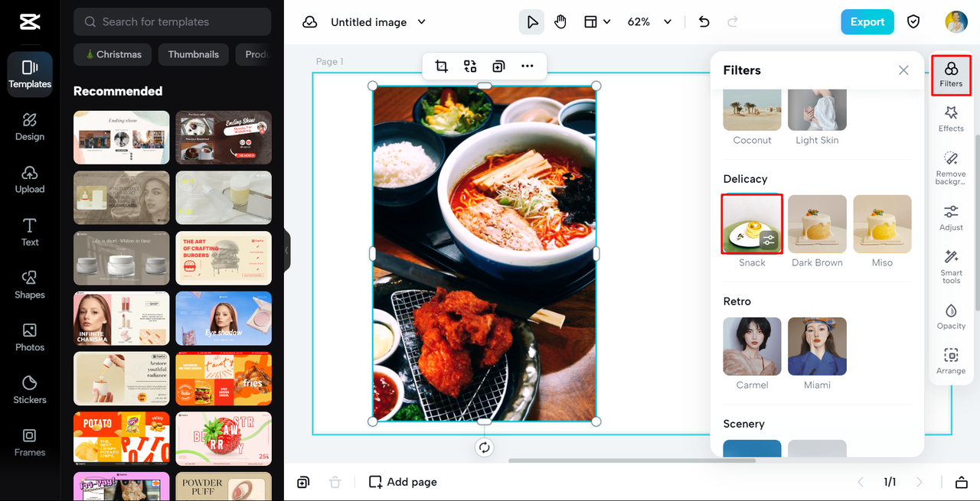
Task: Click the Undo arrow
Action: coord(704,21)
